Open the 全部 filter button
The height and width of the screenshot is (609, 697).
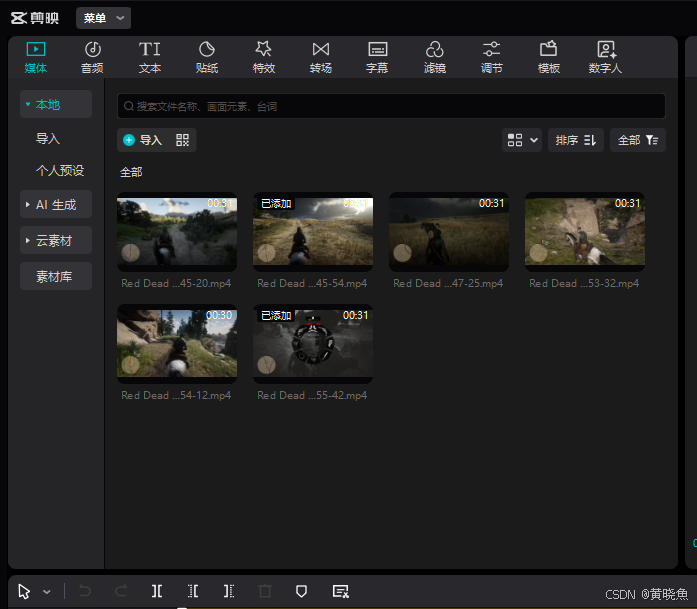tap(638, 140)
